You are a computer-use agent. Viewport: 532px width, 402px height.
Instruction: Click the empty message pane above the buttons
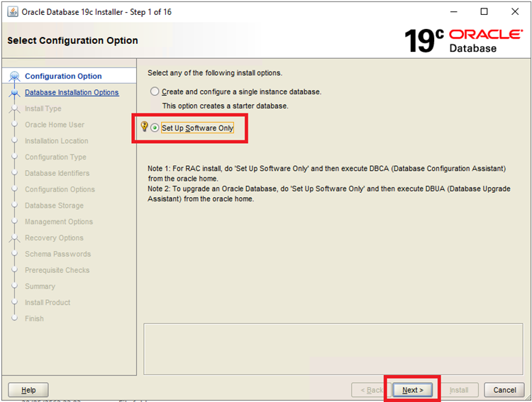(x=333, y=349)
